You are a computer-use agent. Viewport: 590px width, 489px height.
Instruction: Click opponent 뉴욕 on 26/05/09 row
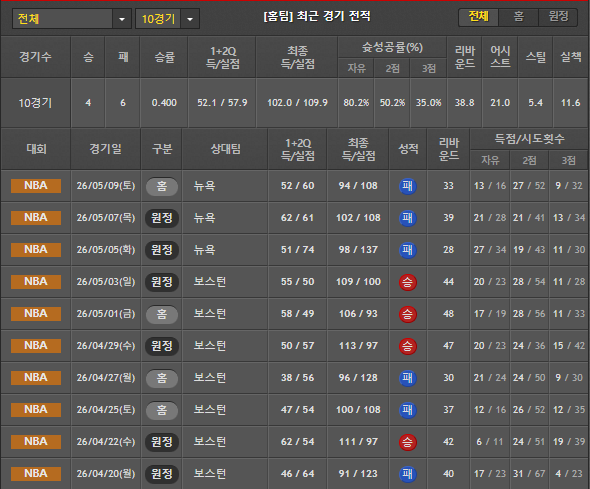click(x=204, y=186)
